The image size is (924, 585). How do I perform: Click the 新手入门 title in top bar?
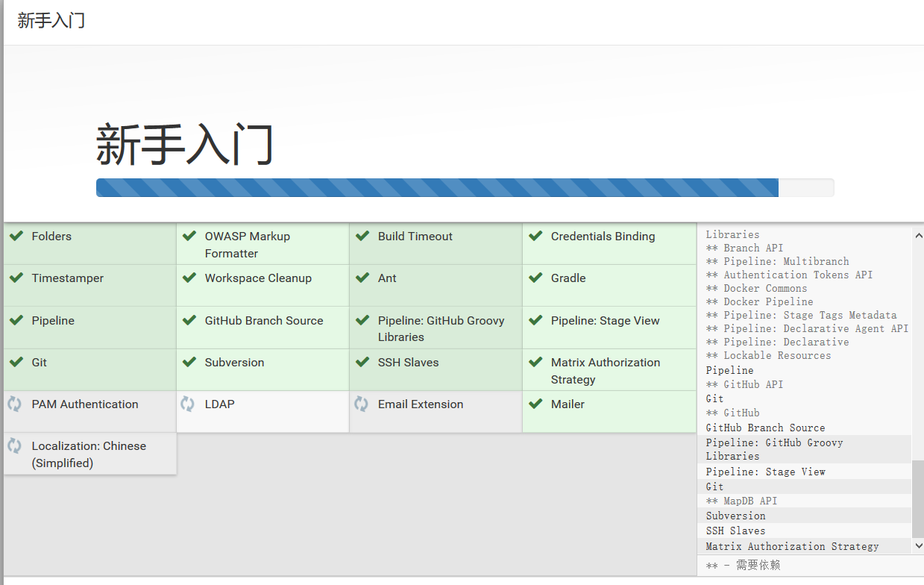[x=51, y=21]
